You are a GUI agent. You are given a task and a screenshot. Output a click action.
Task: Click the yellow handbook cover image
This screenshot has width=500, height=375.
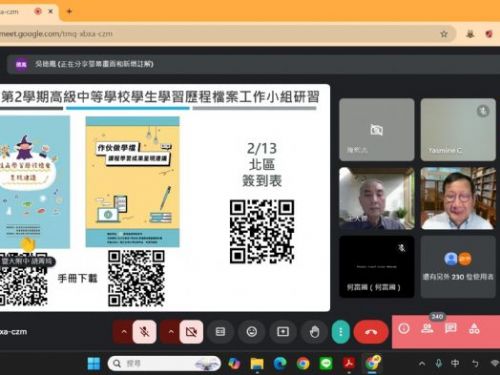(132, 182)
